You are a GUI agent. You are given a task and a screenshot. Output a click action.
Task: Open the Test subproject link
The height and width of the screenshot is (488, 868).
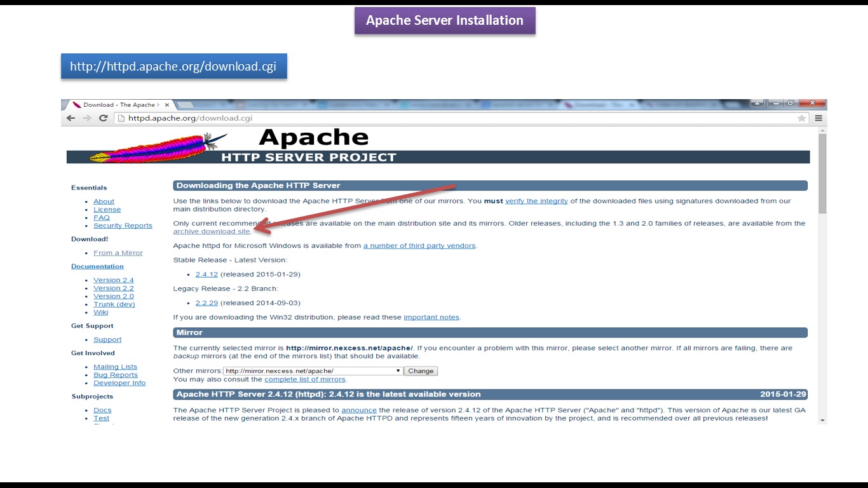[101, 418]
